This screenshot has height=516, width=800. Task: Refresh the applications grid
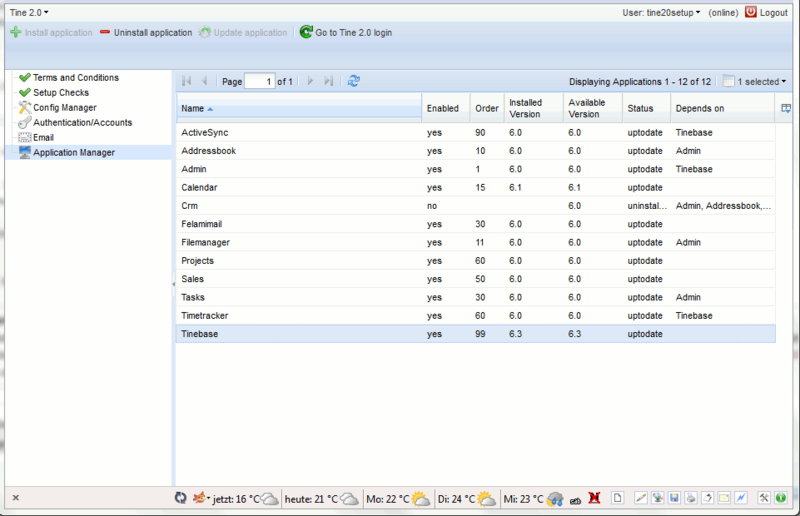[x=354, y=81]
